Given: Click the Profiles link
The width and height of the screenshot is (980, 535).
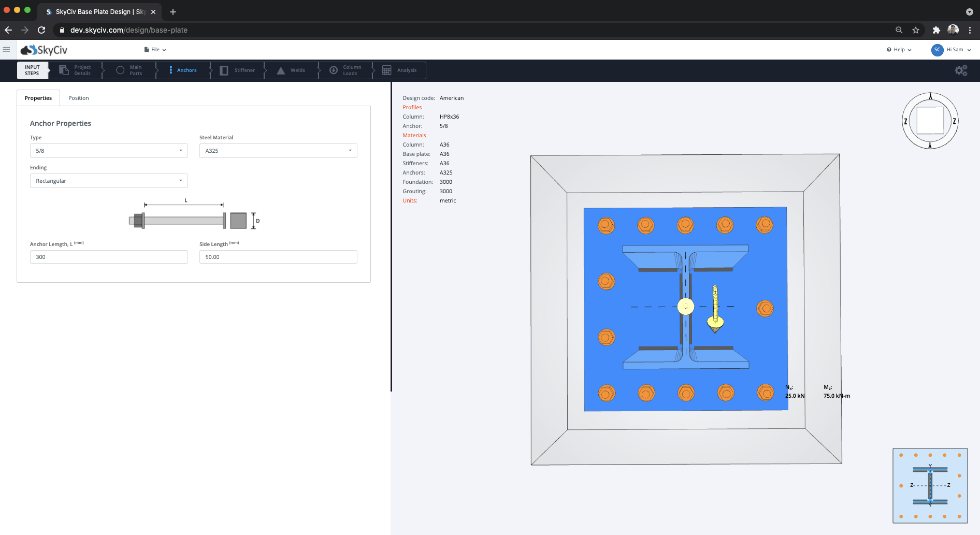Looking at the screenshot, I should 412,107.
